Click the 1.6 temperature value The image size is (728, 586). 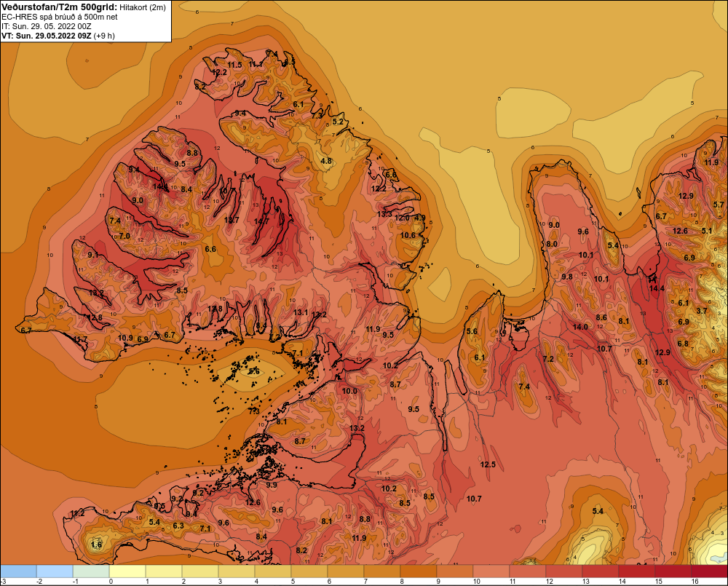coord(96,545)
